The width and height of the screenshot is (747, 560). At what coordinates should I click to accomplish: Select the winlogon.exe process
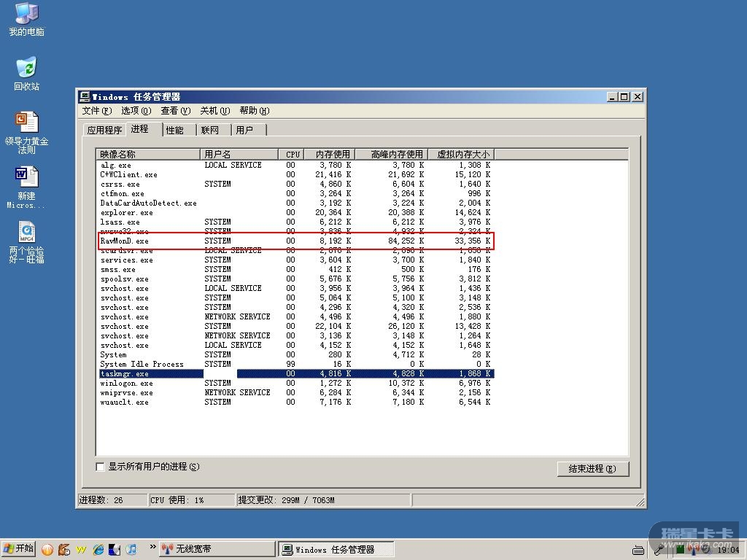click(295, 383)
